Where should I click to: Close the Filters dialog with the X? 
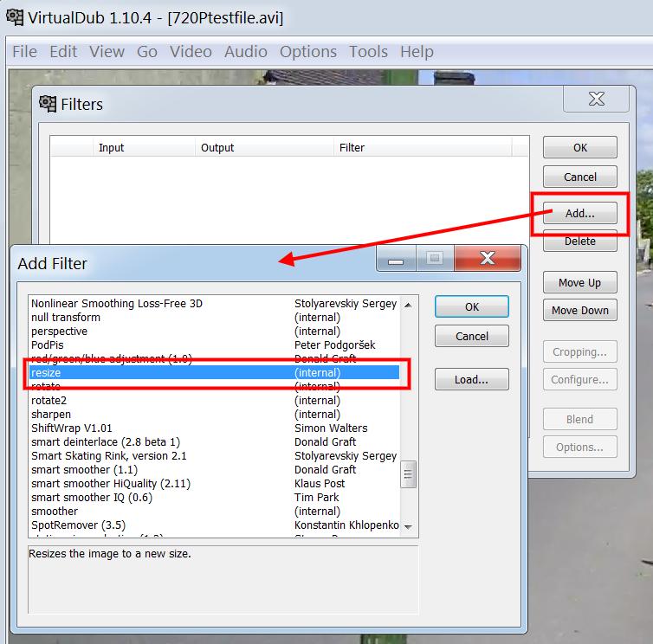[596, 99]
